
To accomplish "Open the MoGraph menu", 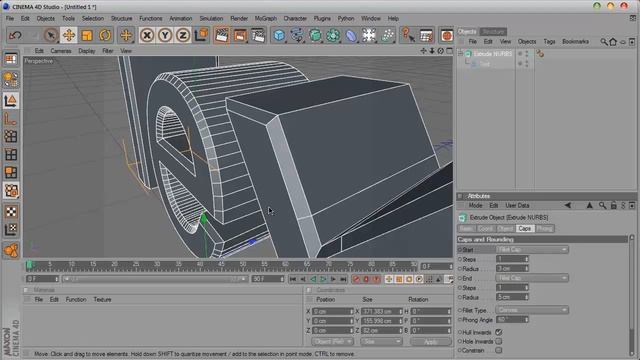I will click(x=266, y=19).
